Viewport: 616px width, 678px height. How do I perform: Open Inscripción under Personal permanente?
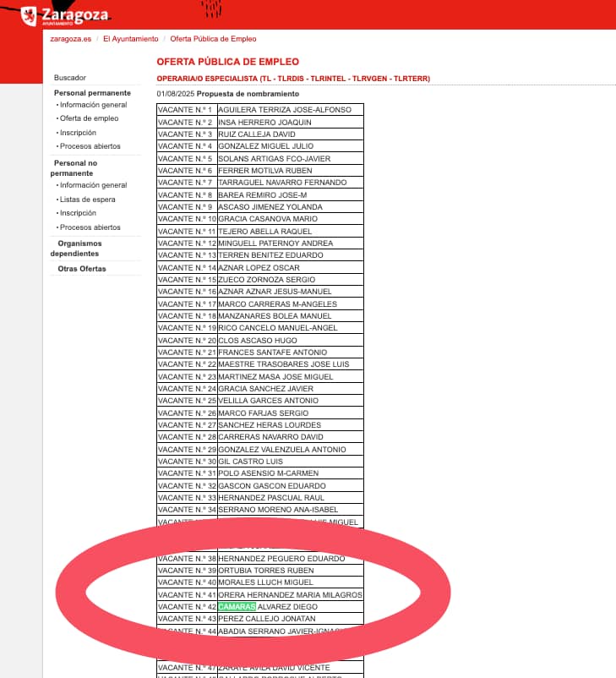(78, 133)
